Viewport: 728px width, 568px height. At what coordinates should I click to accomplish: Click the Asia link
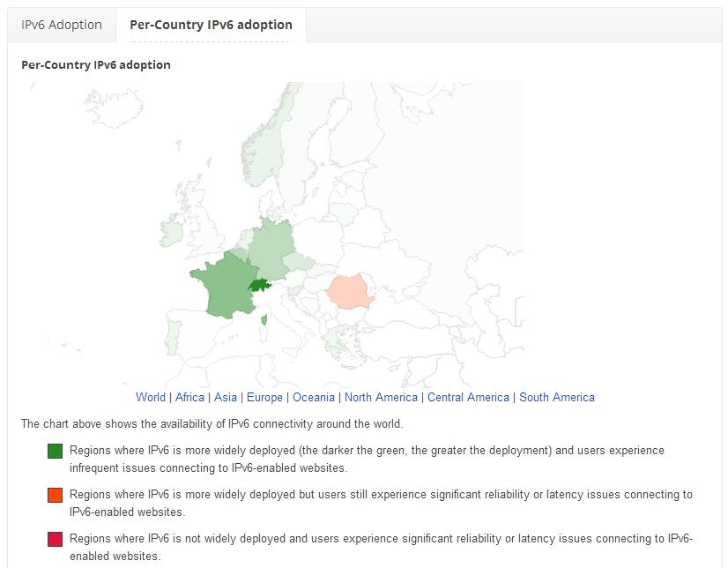226,397
